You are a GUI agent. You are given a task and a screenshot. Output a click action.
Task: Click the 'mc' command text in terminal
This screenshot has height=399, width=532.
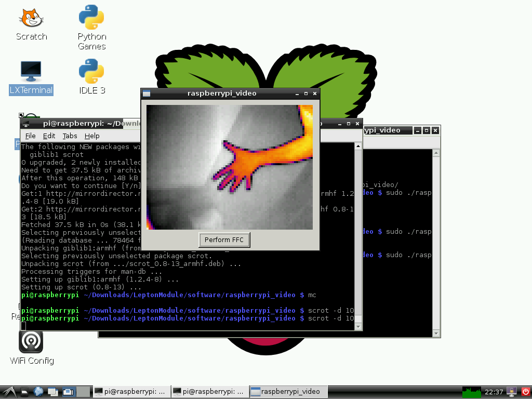(x=312, y=295)
